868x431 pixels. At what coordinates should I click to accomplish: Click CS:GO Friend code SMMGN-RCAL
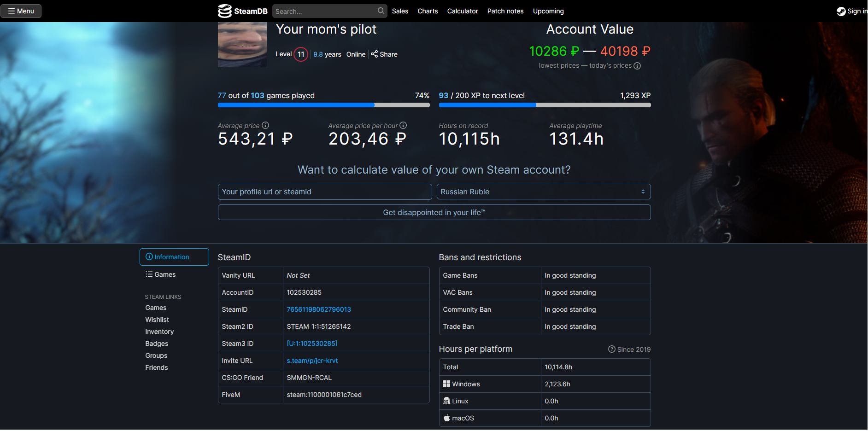[x=309, y=378]
